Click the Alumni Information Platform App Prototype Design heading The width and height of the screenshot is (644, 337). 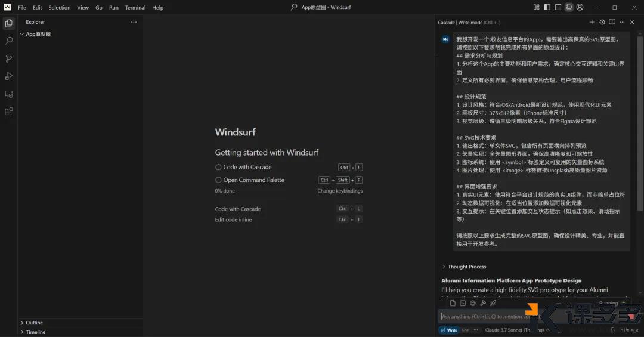pos(512,280)
